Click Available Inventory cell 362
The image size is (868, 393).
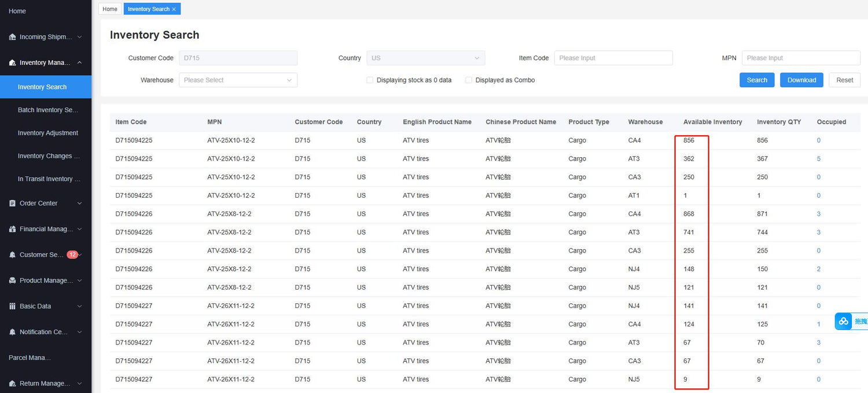tap(689, 159)
